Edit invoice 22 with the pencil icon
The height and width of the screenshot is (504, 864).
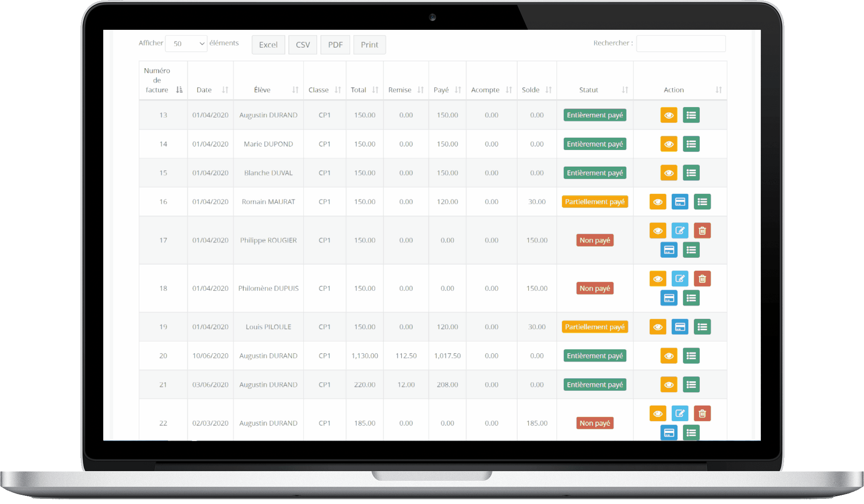(680, 414)
